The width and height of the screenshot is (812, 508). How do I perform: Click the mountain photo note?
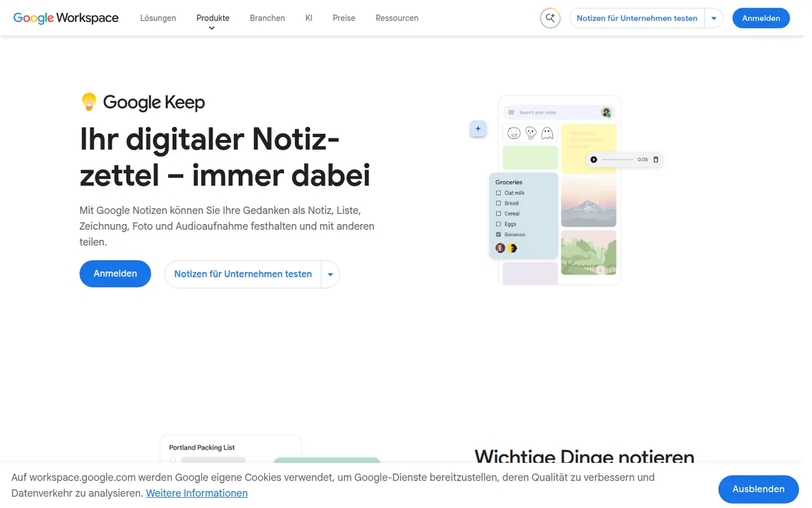coord(589,202)
